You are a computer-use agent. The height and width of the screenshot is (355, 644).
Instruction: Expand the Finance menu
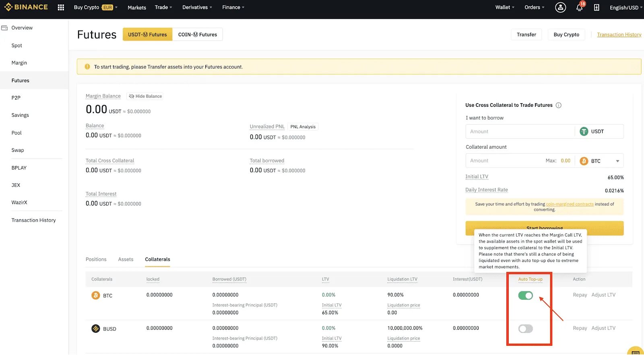coord(233,7)
